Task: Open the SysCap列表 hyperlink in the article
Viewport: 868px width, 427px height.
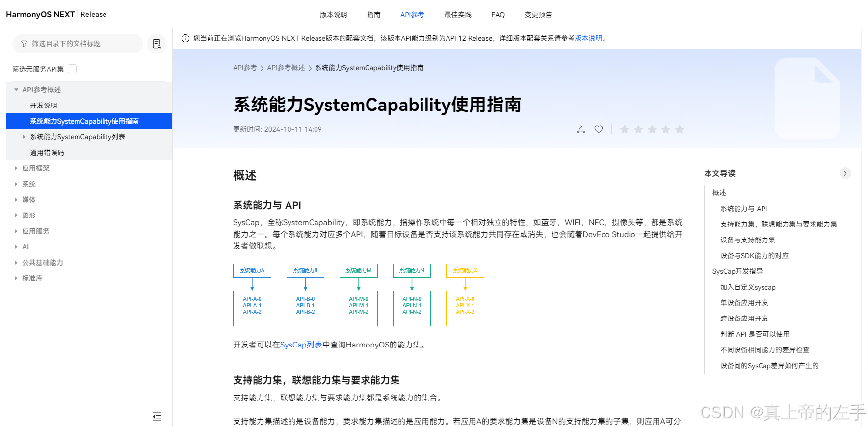Action: pyautogui.click(x=301, y=345)
